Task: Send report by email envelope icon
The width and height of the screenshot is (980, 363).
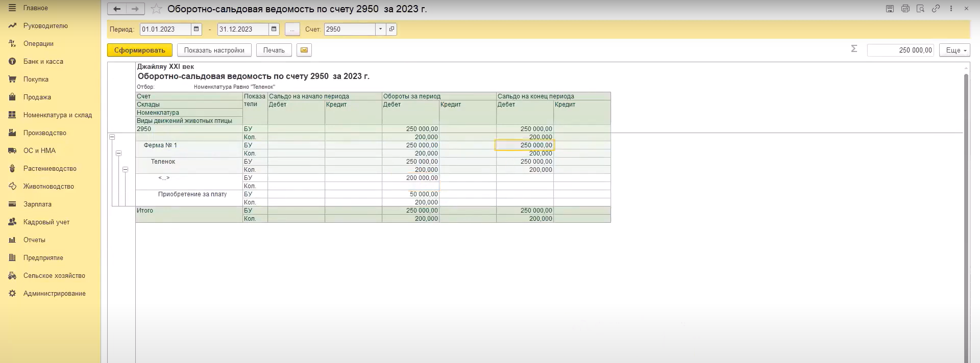Action: [x=304, y=50]
